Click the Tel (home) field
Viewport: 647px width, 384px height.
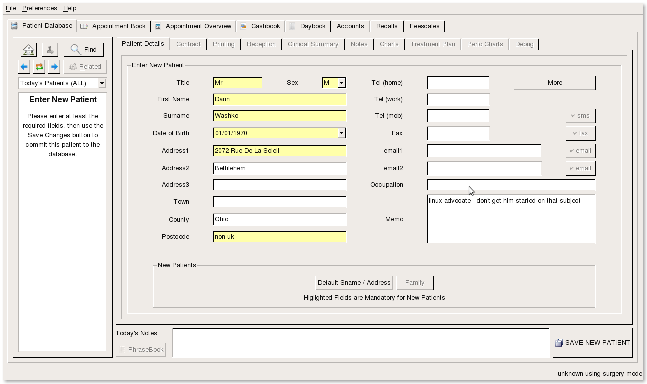coord(458,82)
